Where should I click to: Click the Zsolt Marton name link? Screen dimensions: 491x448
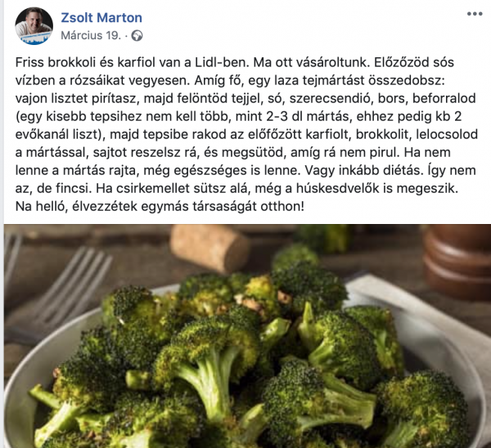point(101,17)
